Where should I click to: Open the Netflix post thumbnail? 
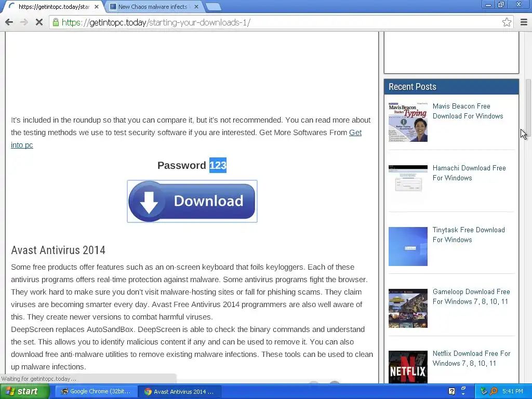(x=408, y=367)
